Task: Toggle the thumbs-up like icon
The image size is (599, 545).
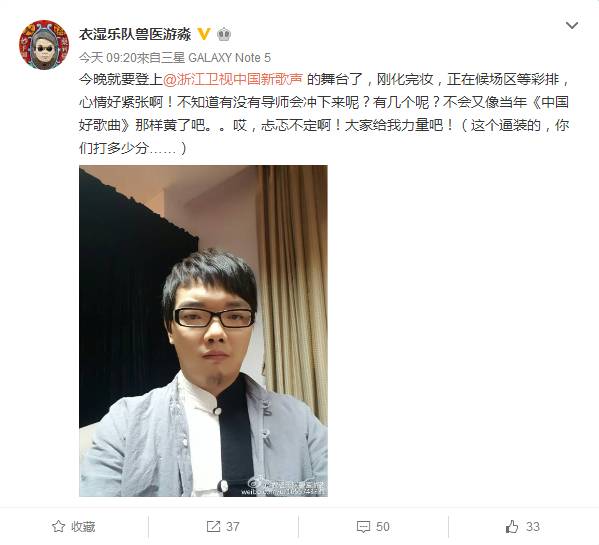Action: coord(512,526)
